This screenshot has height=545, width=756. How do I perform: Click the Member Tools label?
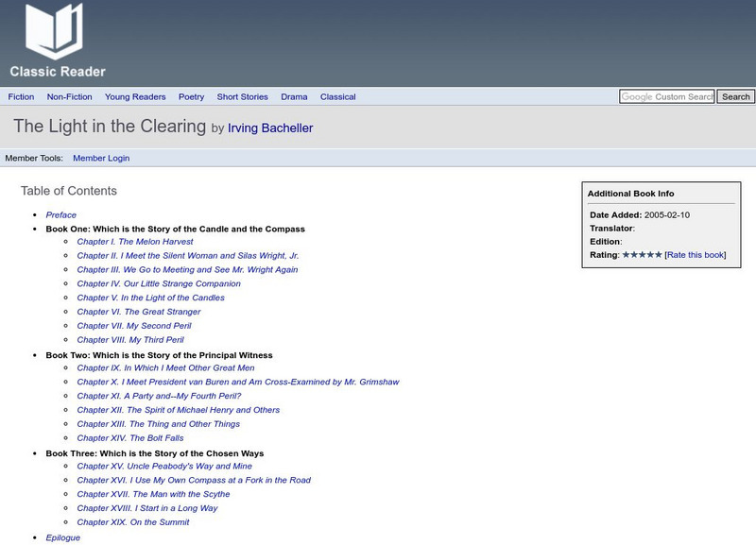point(34,158)
